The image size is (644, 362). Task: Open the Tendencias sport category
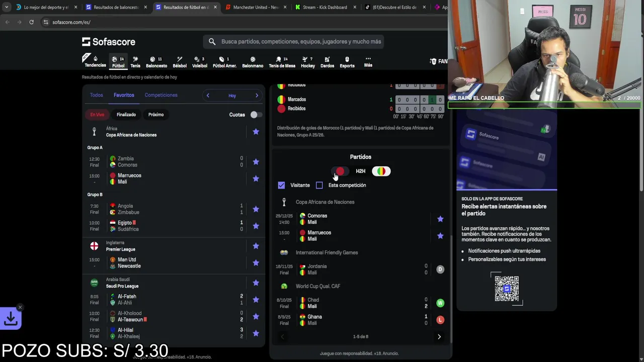pos(95,61)
